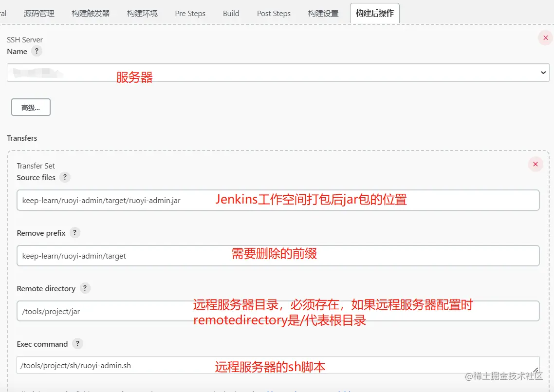The image size is (554, 392).
Task: Click the 高级... button
Action: tap(31, 107)
